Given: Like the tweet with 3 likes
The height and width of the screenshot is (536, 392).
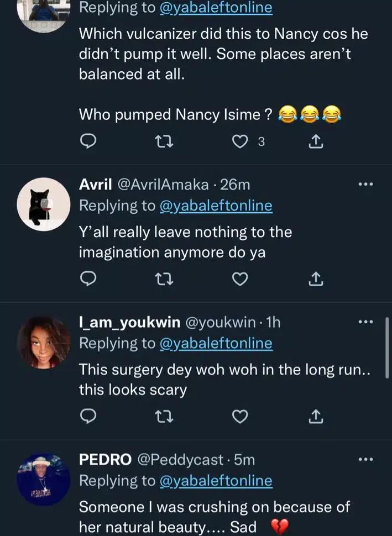Looking at the screenshot, I should [x=239, y=143].
